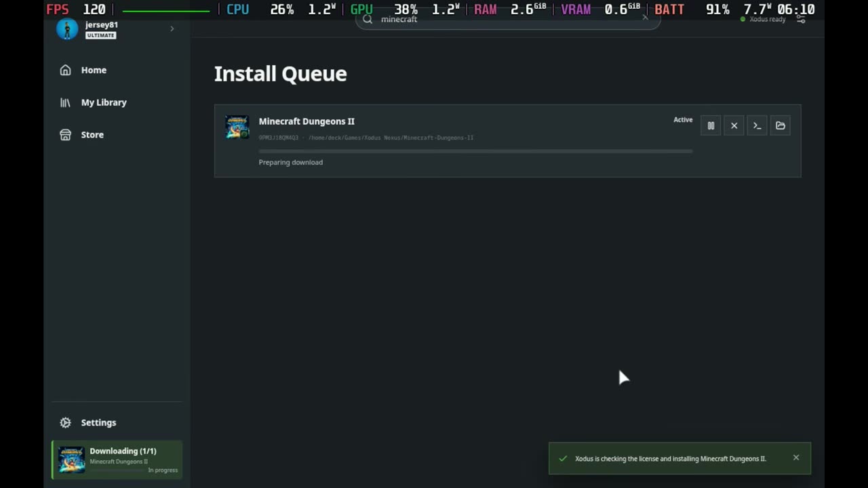Dismiss the license check notification
The width and height of the screenshot is (868, 488).
click(x=796, y=457)
